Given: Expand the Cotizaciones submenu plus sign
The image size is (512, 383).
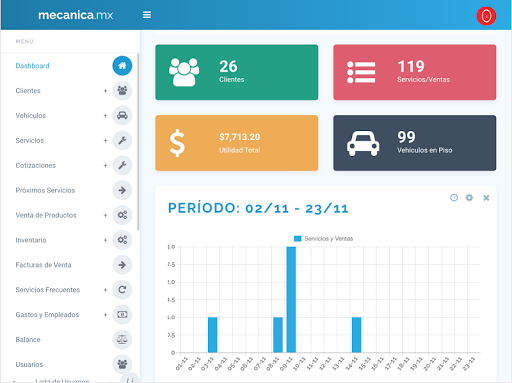Looking at the screenshot, I should pyautogui.click(x=105, y=165).
